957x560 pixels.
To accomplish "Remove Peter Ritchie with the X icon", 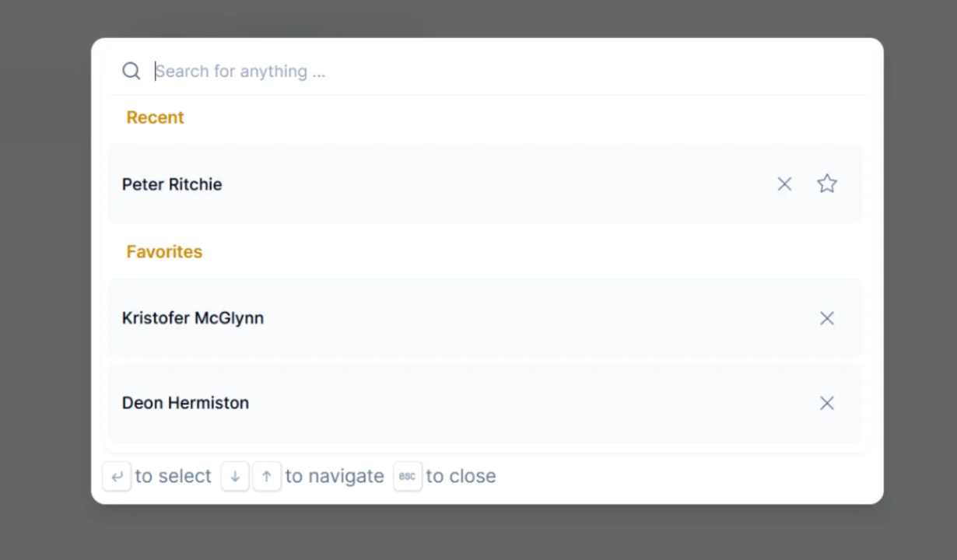I will tap(784, 184).
